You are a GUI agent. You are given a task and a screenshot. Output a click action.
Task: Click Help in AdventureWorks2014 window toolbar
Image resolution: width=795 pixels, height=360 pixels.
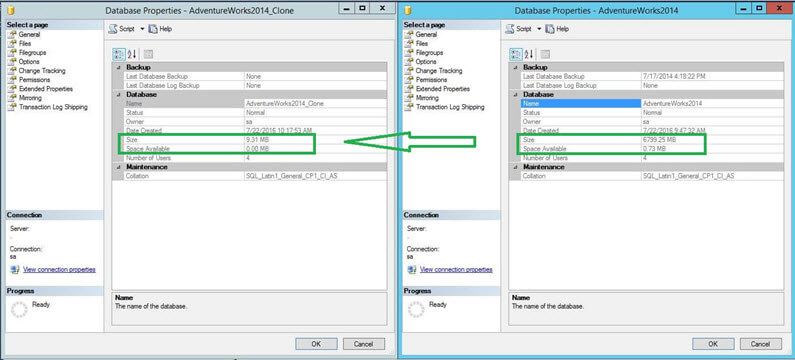point(557,29)
